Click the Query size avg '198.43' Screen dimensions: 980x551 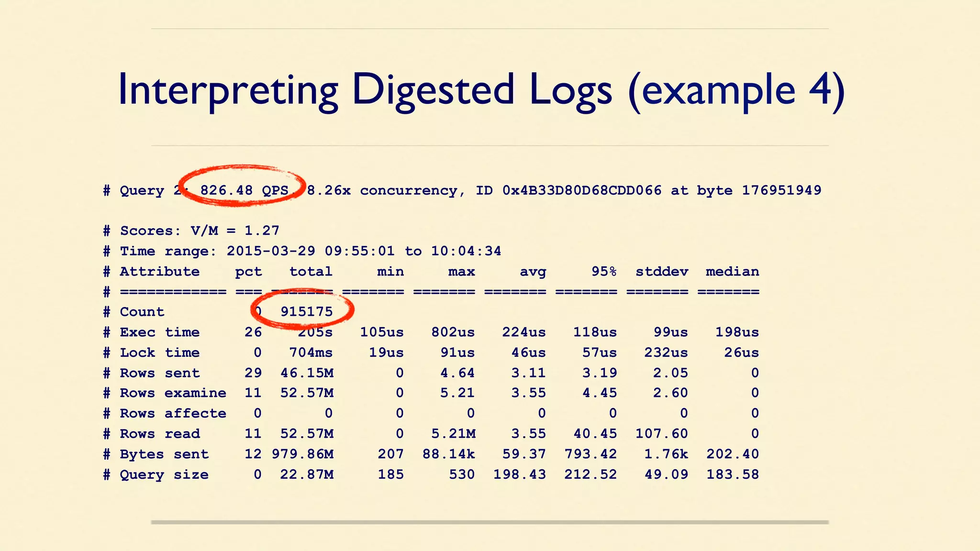click(x=520, y=474)
